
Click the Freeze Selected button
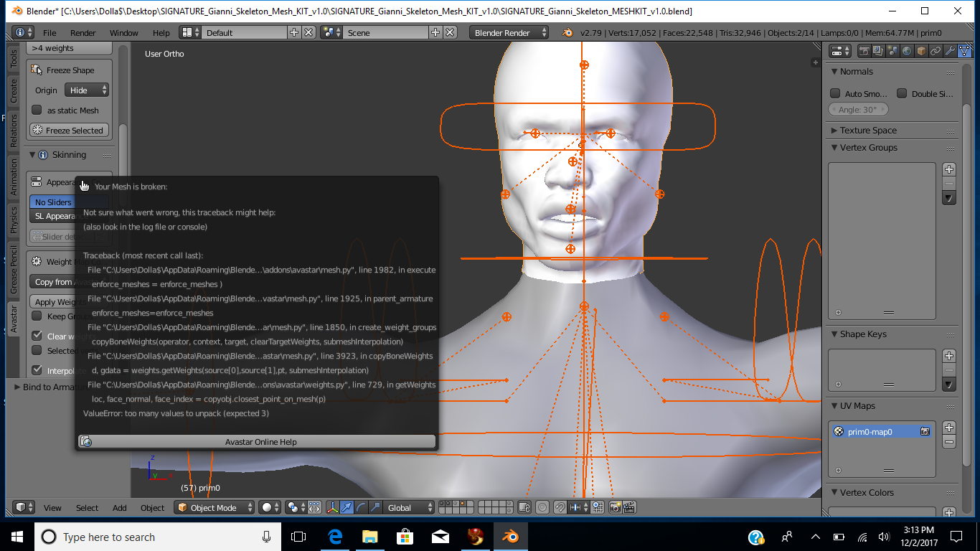pyautogui.click(x=70, y=131)
